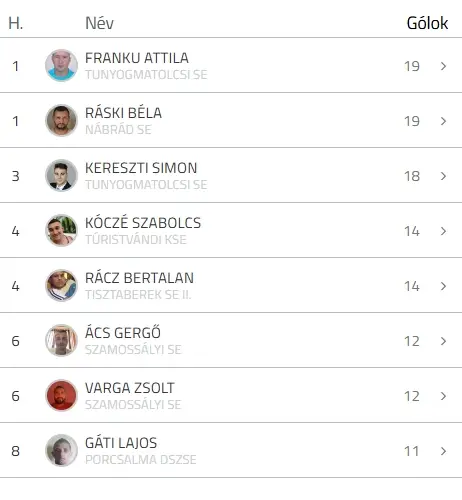Image resolution: width=462 pixels, height=500 pixels.
Task: Expand Ráski Béla row chevron
Action: tap(443, 121)
